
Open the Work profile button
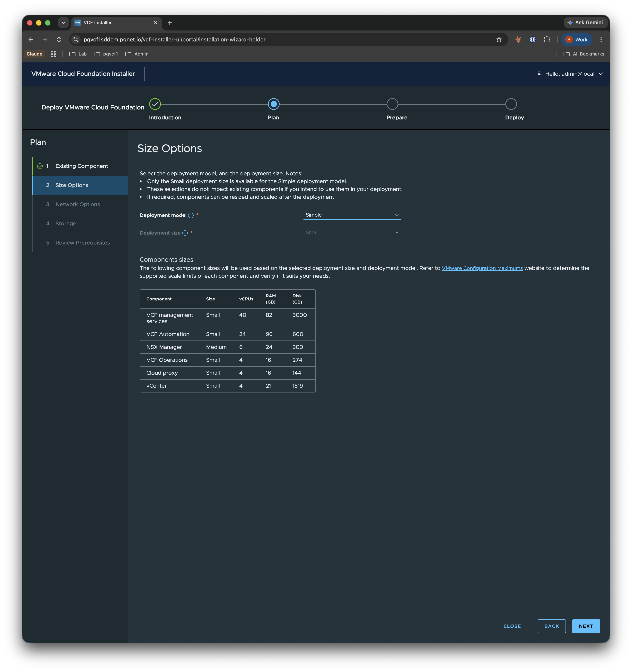point(576,39)
